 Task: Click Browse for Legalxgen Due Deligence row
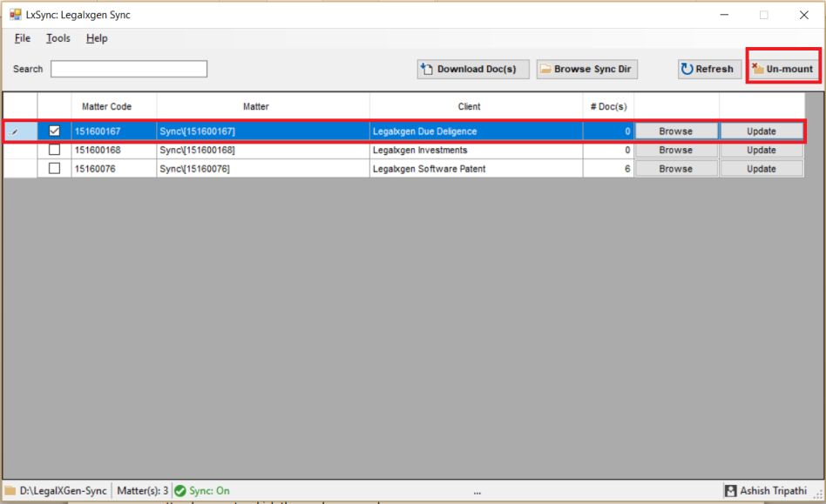pyautogui.click(x=675, y=131)
